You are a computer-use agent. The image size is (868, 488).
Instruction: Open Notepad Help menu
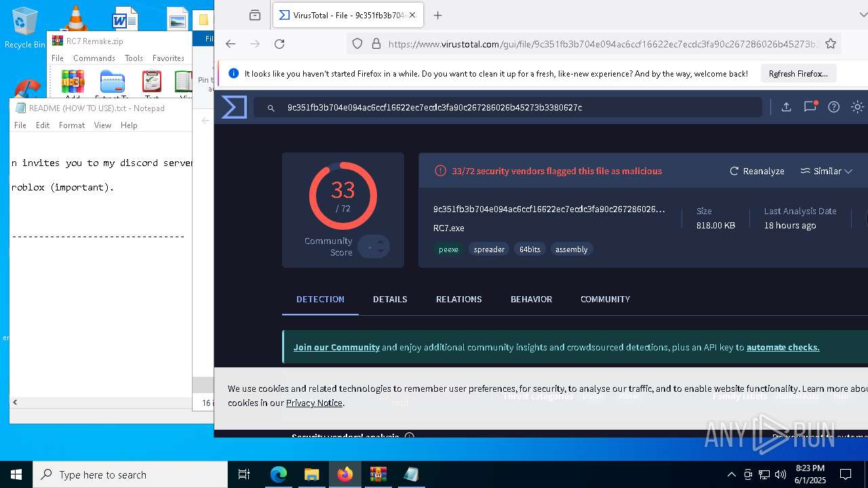click(x=129, y=125)
